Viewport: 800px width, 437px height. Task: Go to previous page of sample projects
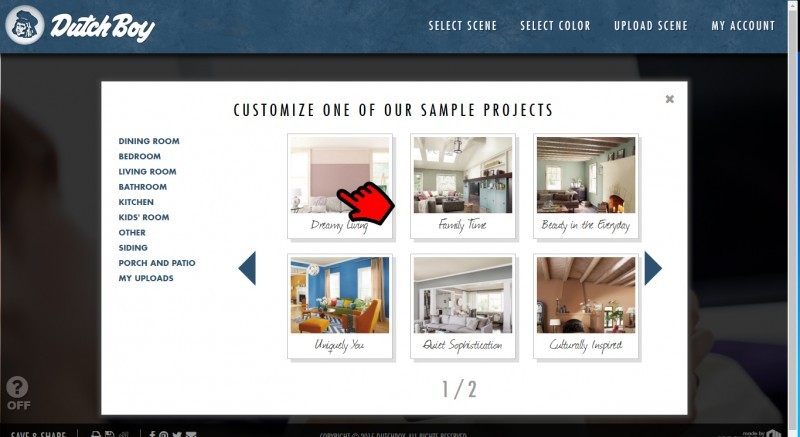coord(247,268)
